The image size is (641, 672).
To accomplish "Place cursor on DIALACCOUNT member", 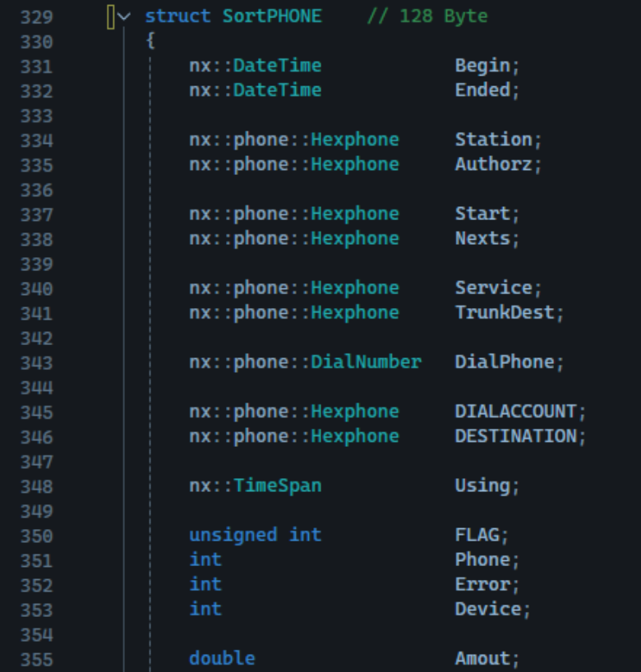I will coord(515,412).
